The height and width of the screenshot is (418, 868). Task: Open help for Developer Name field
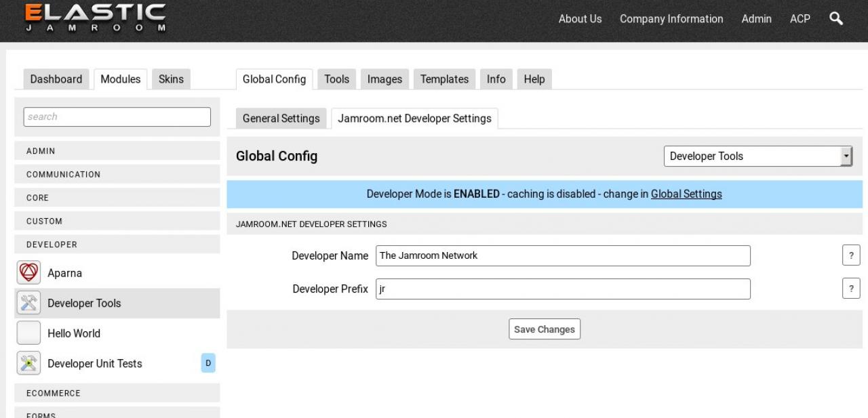click(x=851, y=255)
